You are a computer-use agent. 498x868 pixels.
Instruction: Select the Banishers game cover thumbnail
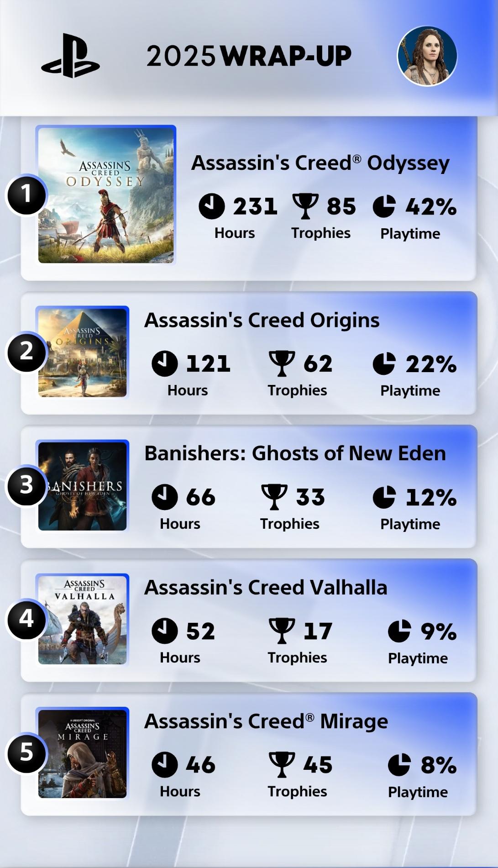tap(83, 486)
